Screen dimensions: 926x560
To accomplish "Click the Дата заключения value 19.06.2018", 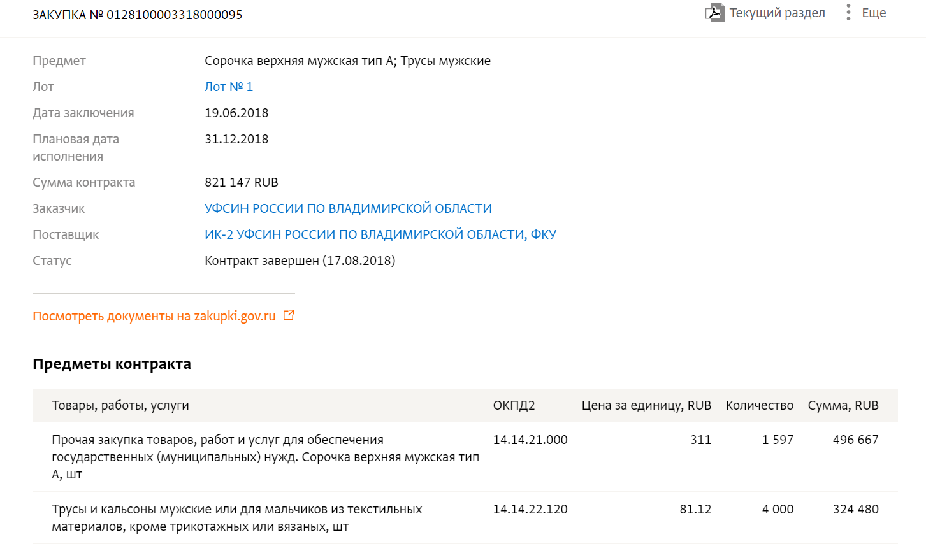I will [236, 113].
